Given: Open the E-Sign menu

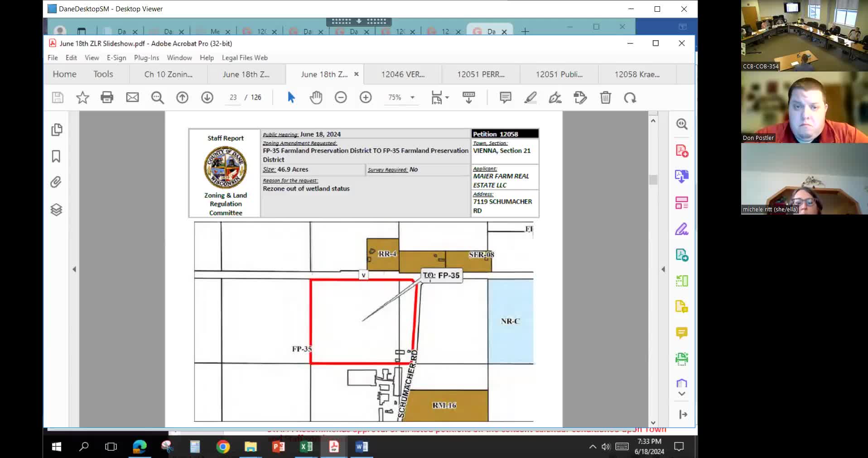Looking at the screenshot, I should point(116,57).
